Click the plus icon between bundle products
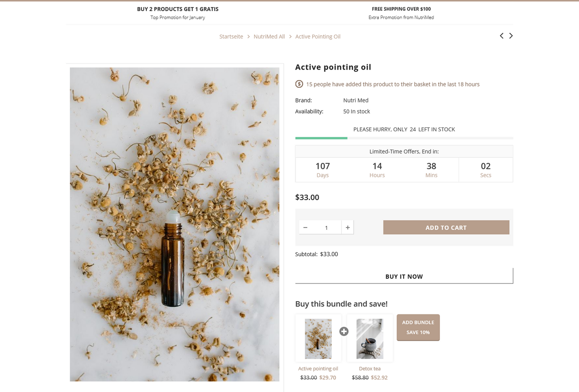The image size is (579, 392). click(x=344, y=331)
